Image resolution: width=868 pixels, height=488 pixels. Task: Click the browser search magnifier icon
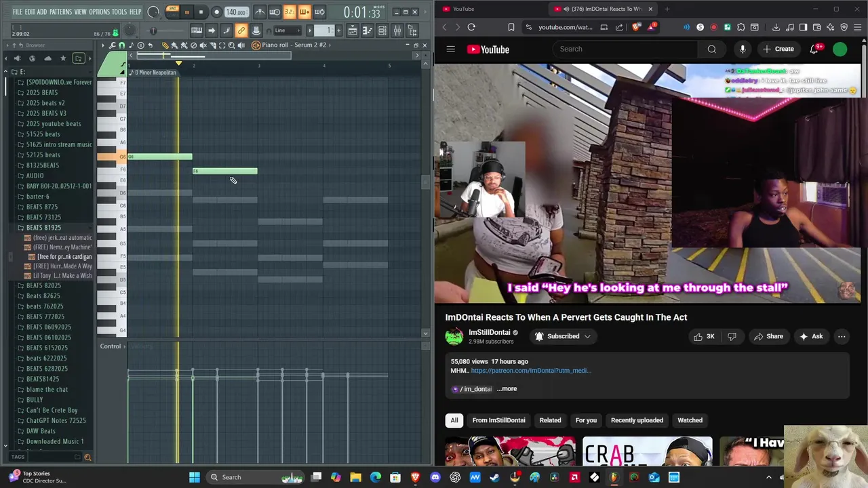tap(87, 457)
